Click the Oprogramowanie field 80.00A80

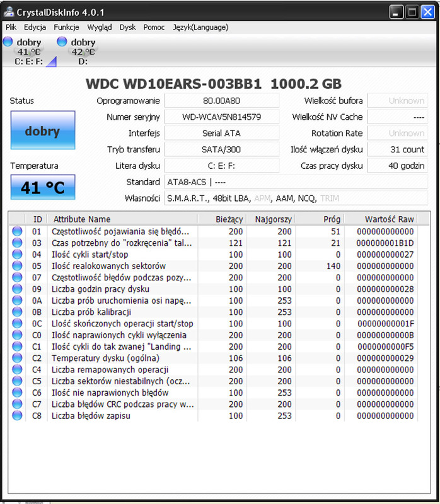[222, 101]
